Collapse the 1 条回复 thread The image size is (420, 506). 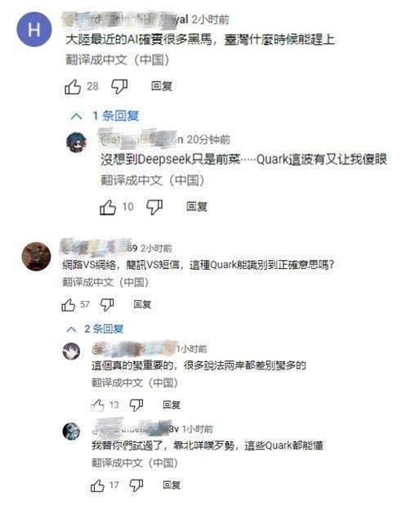click(x=105, y=116)
